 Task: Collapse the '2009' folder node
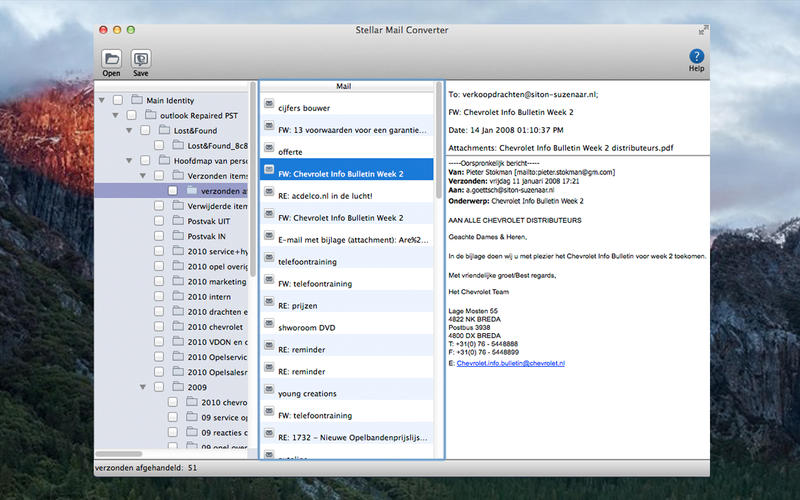coord(143,387)
